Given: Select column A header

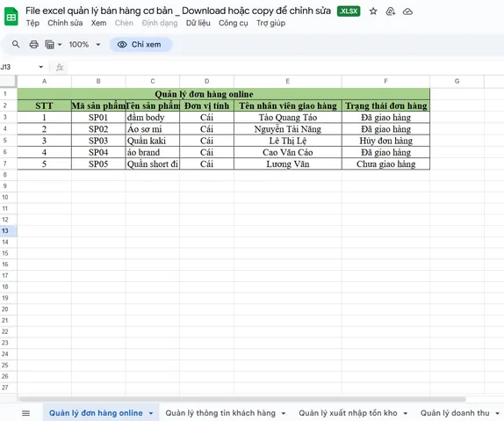Looking at the screenshot, I should (45, 81).
